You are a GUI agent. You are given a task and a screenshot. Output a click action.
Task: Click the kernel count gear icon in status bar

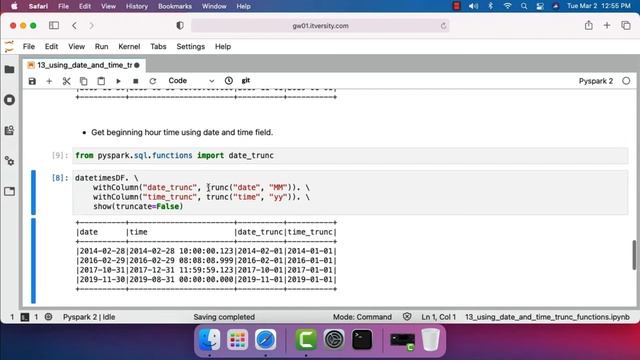tap(48, 317)
